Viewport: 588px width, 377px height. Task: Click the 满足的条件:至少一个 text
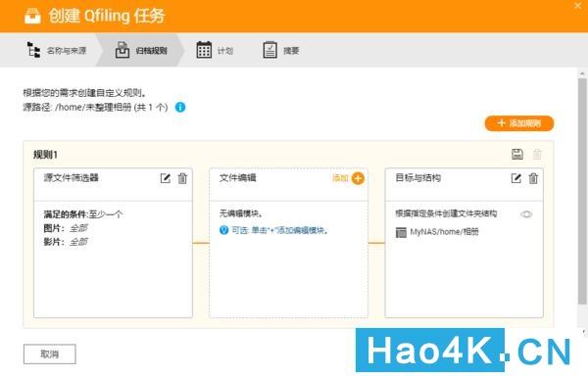coord(83,214)
